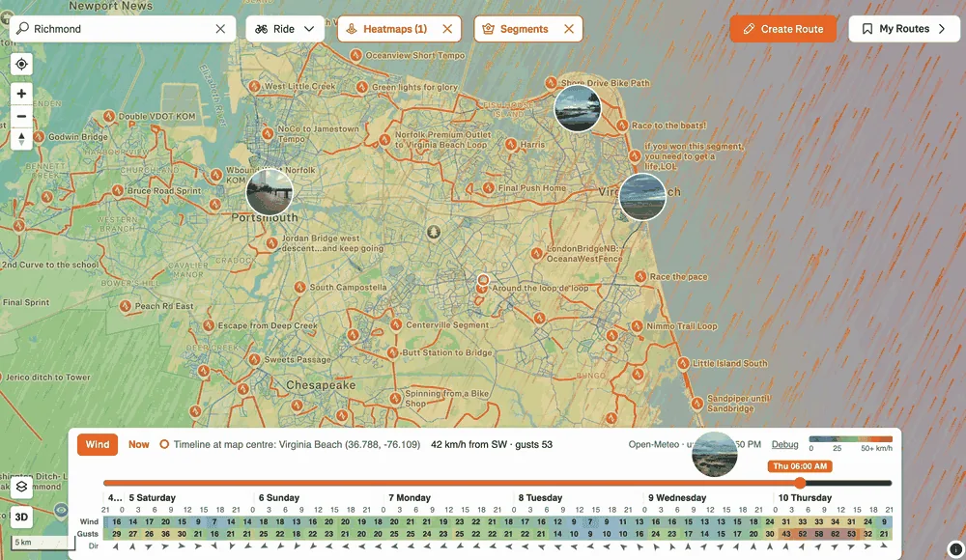
Task: Open the photo thumbnail on the wind panel
Action: tap(715, 454)
